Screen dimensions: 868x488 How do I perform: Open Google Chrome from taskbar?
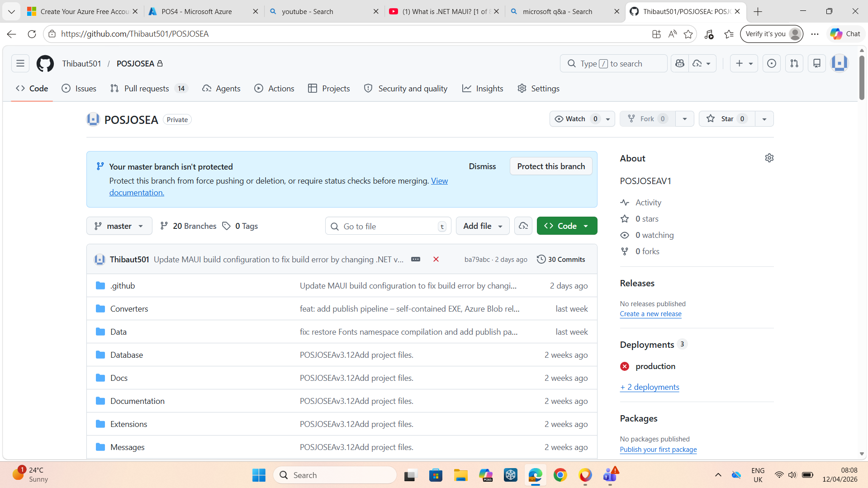click(560, 475)
